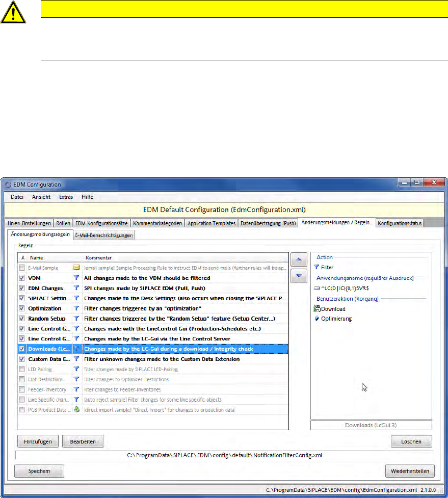The width and height of the screenshot is (448, 498).
Task: Move the selected rule up with the arrow button
Action: click(x=299, y=259)
